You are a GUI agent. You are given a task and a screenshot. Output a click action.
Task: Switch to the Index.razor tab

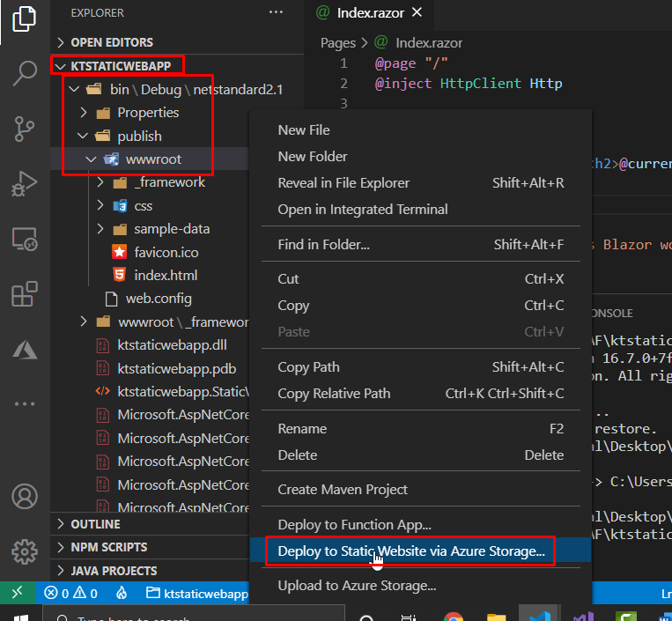tap(370, 13)
